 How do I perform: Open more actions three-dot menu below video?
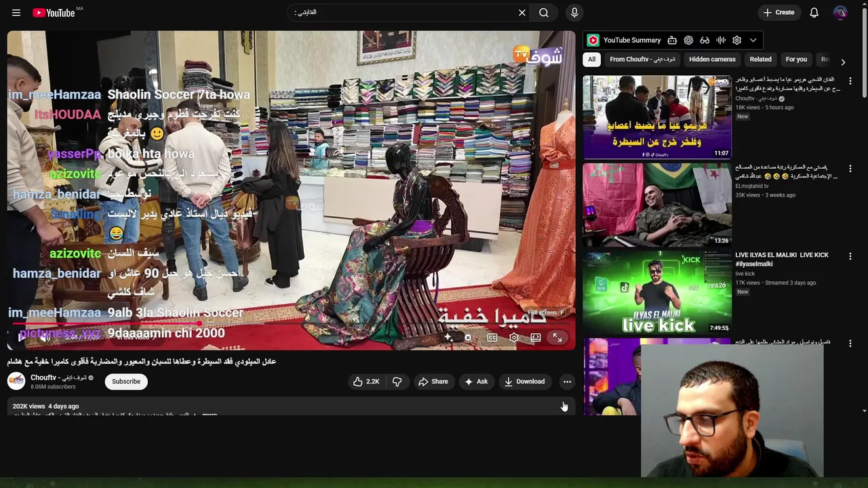click(x=567, y=382)
